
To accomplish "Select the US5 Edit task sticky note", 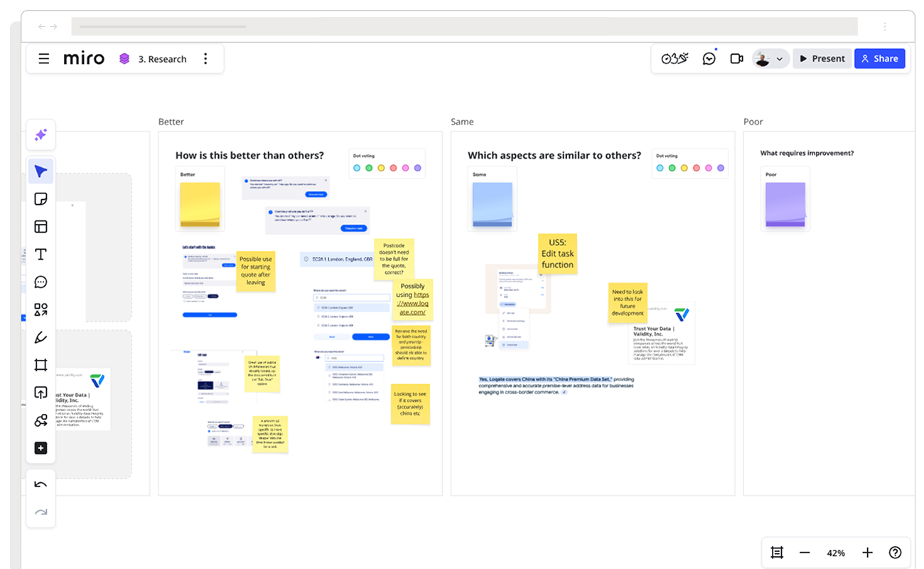I will [557, 254].
